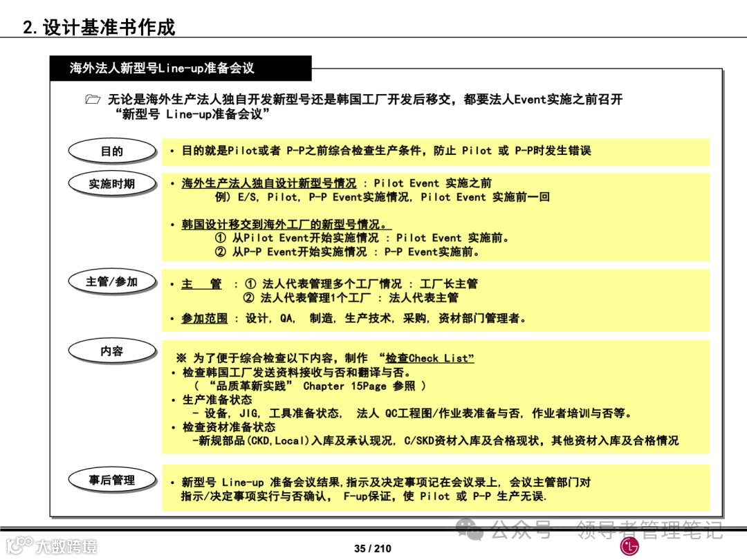Click the underlined 主 管 label
The height and width of the screenshot is (560, 747).
[201, 284]
